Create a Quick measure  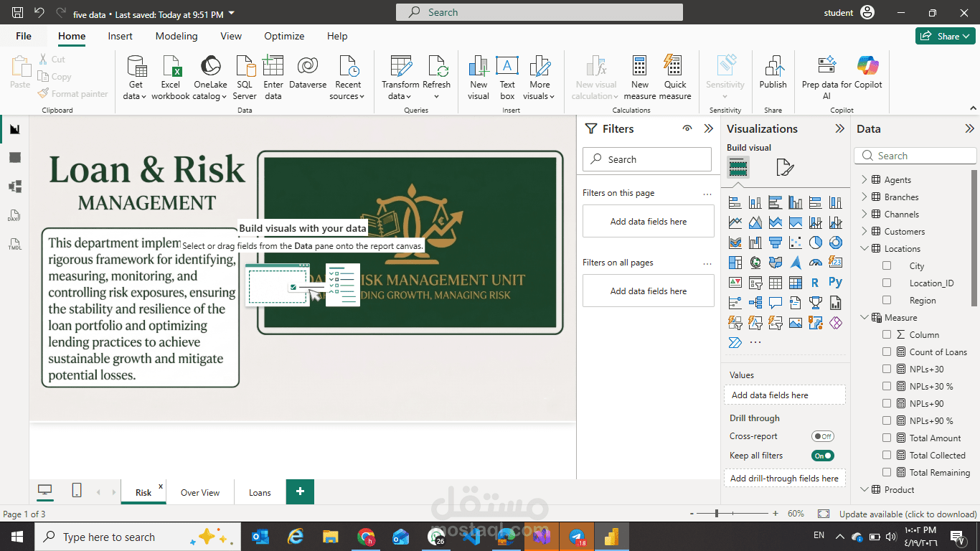point(675,77)
